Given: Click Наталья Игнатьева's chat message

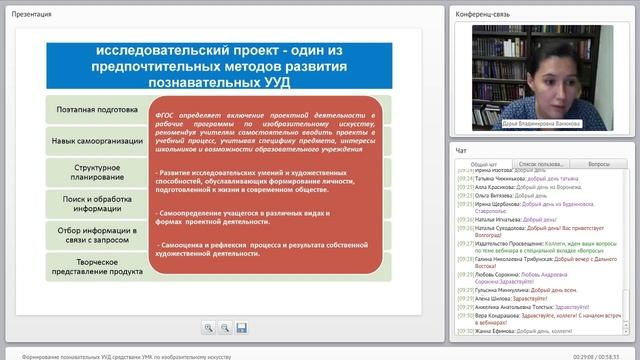Looking at the screenshot, I should point(507,220).
